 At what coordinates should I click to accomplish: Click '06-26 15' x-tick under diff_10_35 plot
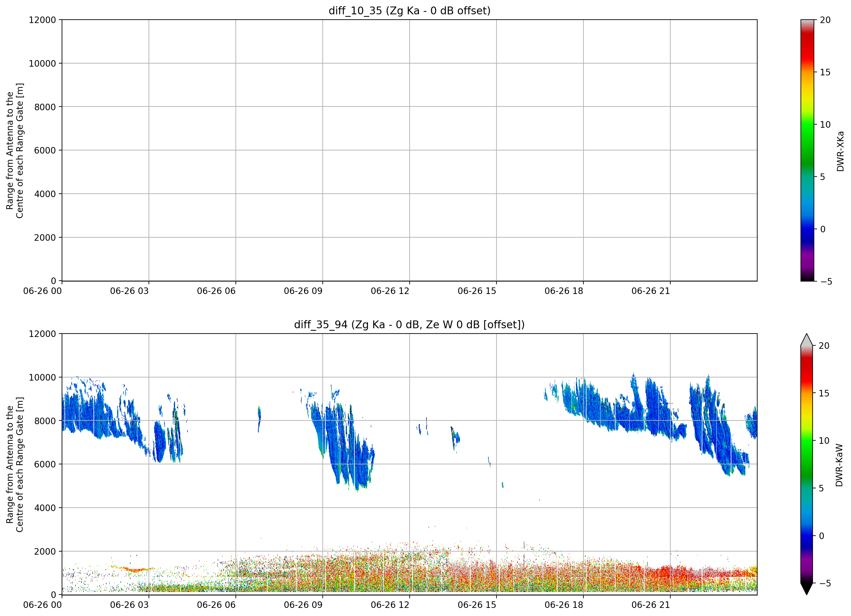pyautogui.click(x=477, y=291)
